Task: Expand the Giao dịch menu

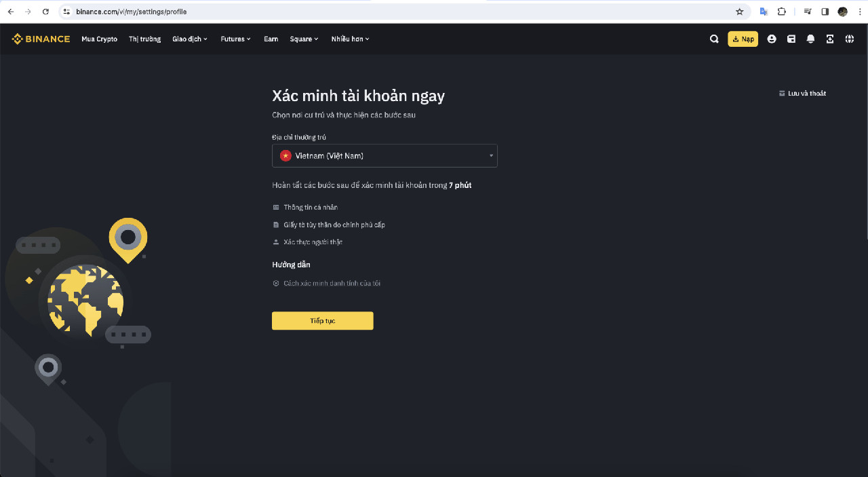Action: pos(190,39)
